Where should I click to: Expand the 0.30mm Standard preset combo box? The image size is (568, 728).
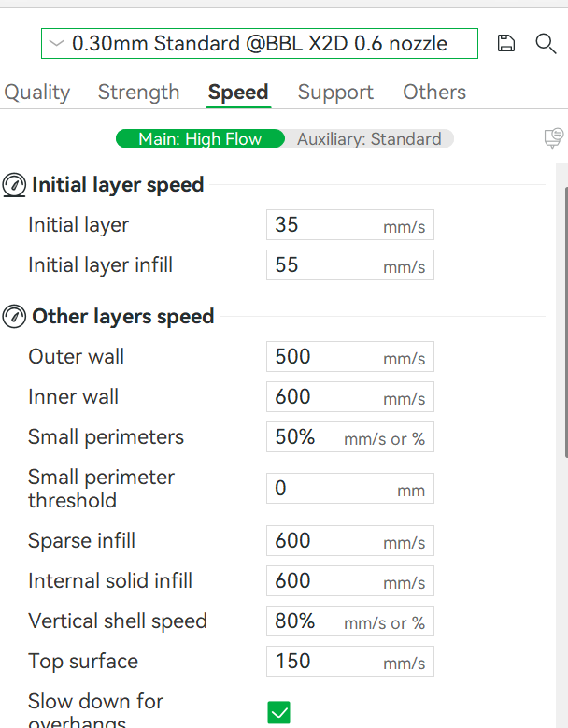tap(260, 44)
